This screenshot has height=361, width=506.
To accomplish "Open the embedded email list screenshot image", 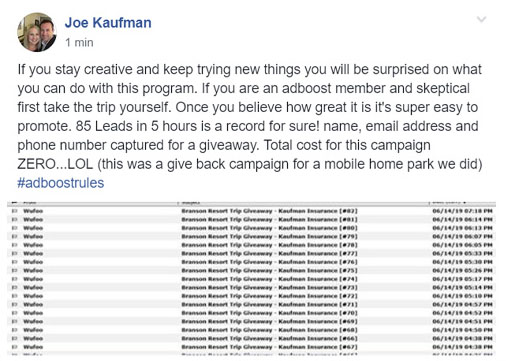I will pyautogui.click(x=252, y=279).
